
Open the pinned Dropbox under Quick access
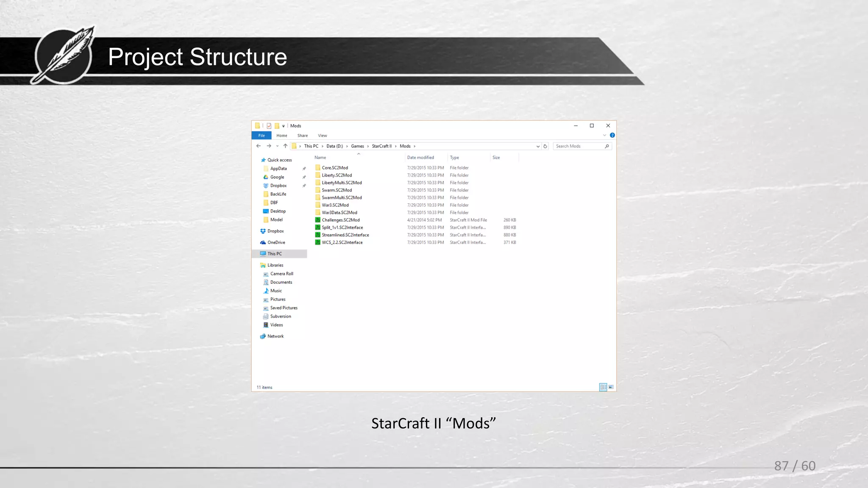[x=278, y=186]
